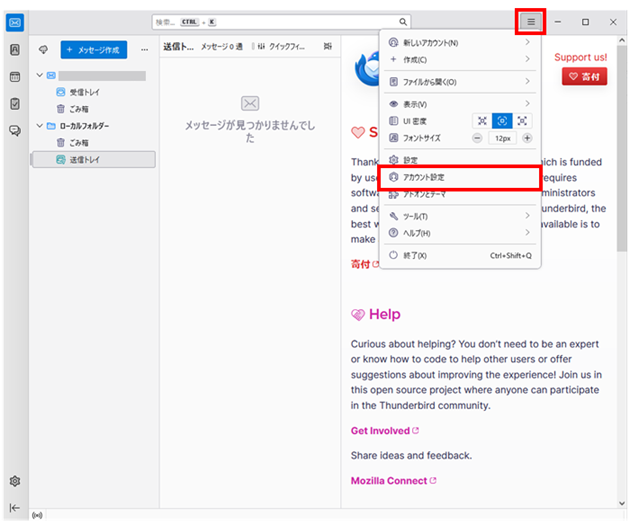This screenshot has height=525, width=630.
Task: Collapse the spaces toolbar with arrow icon
Action: click(x=15, y=506)
